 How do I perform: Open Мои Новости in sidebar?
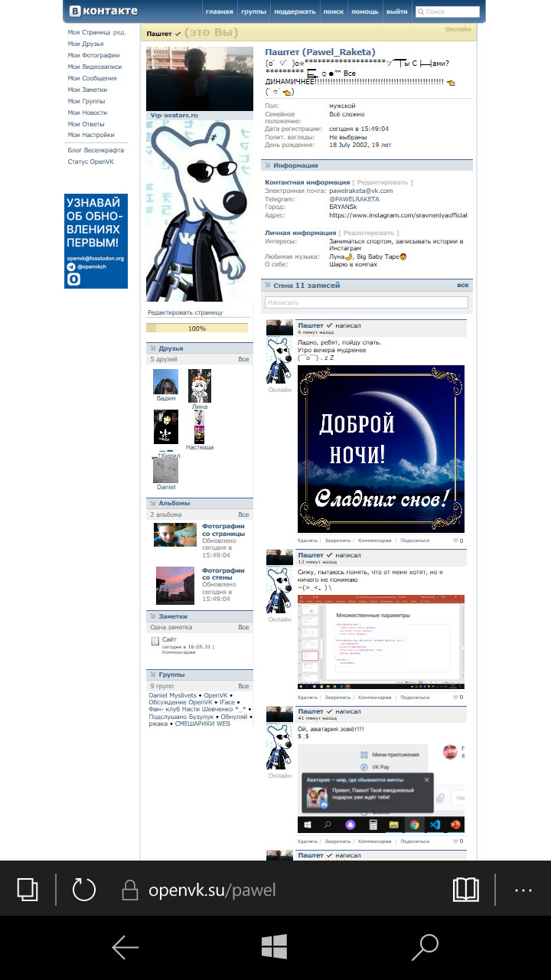click(x=87, y=113)
